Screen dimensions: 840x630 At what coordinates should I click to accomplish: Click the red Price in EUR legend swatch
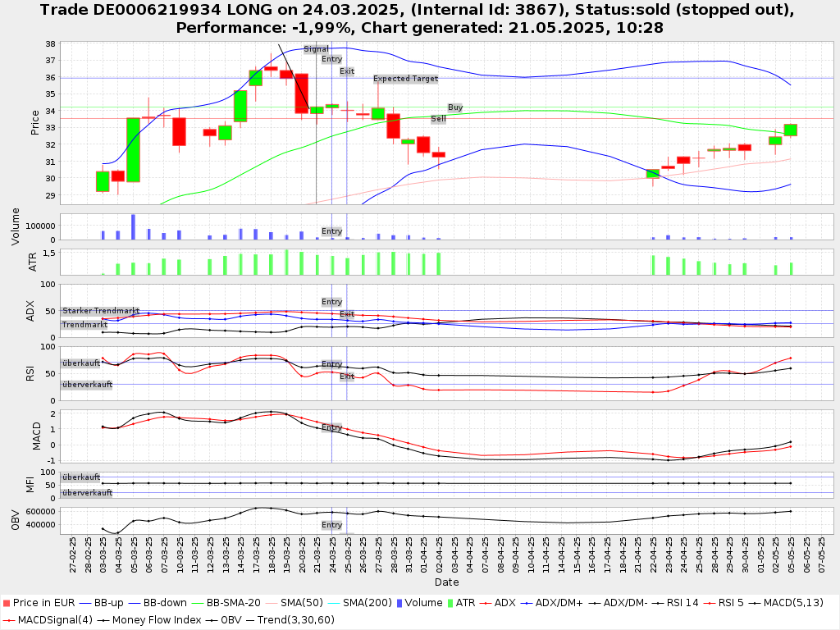pos(6,604)
